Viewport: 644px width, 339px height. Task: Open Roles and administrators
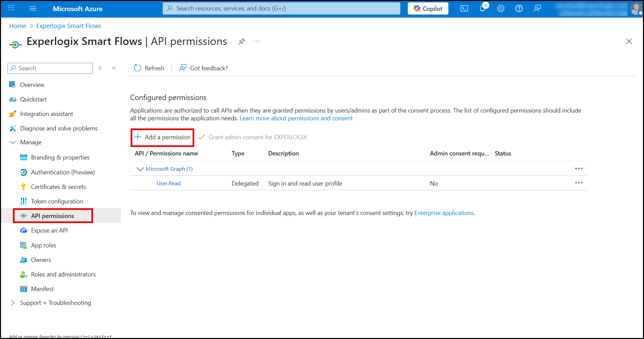(x=63, y=274)
